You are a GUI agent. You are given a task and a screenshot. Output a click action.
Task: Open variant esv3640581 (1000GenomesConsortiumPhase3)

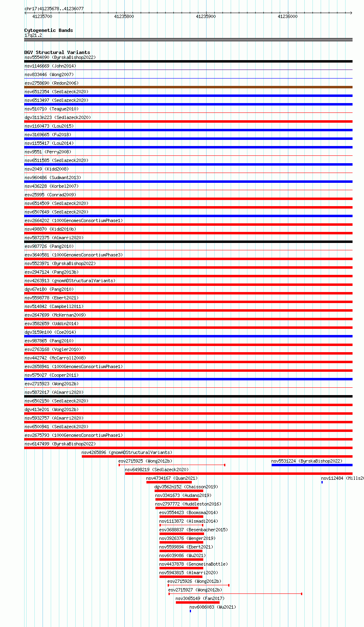point(74,255)
